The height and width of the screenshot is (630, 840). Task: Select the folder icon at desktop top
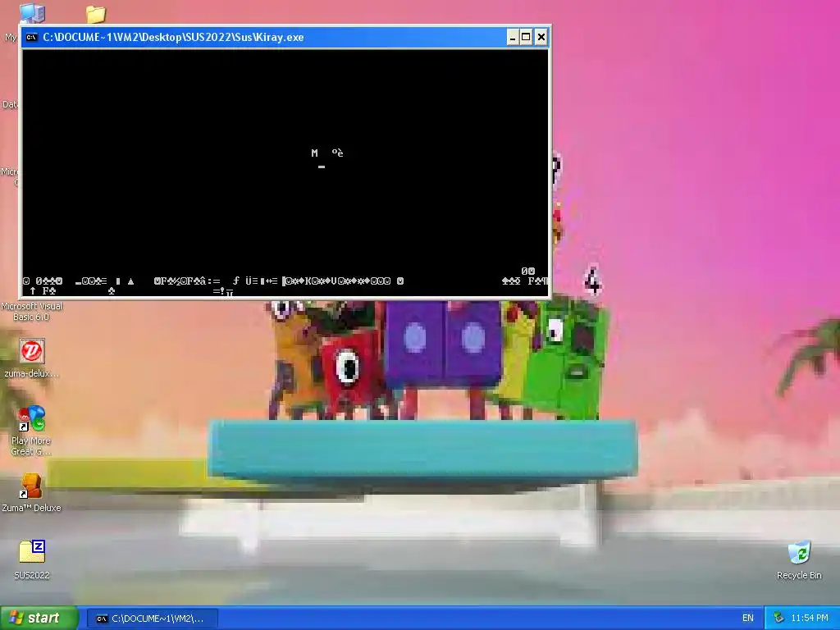[96, 14]
